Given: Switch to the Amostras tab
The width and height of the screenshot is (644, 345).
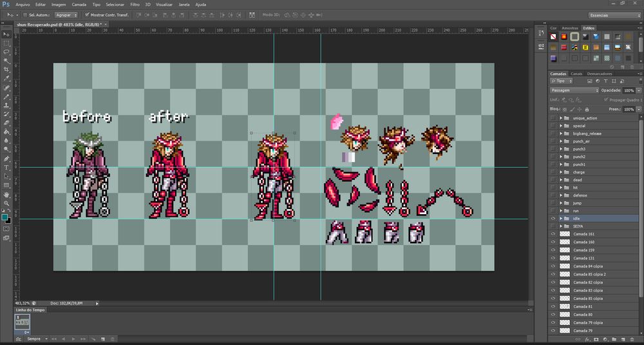Looking at the screenshot, I should pos(569,28).
